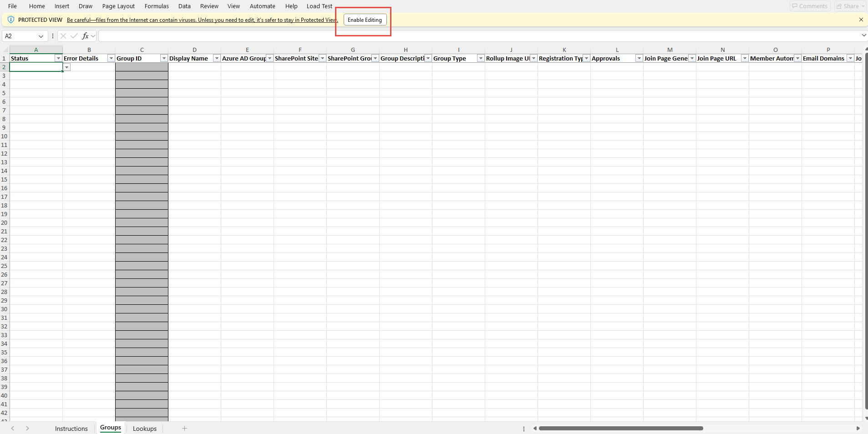The height and width of the screenshot is (434, 868).
Task: Click the 'Join Page URL' header cell
Action: coord(722,58)
